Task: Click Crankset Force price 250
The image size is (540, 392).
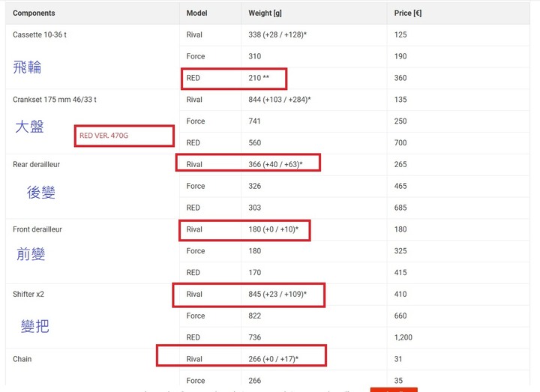Action: 400,121
